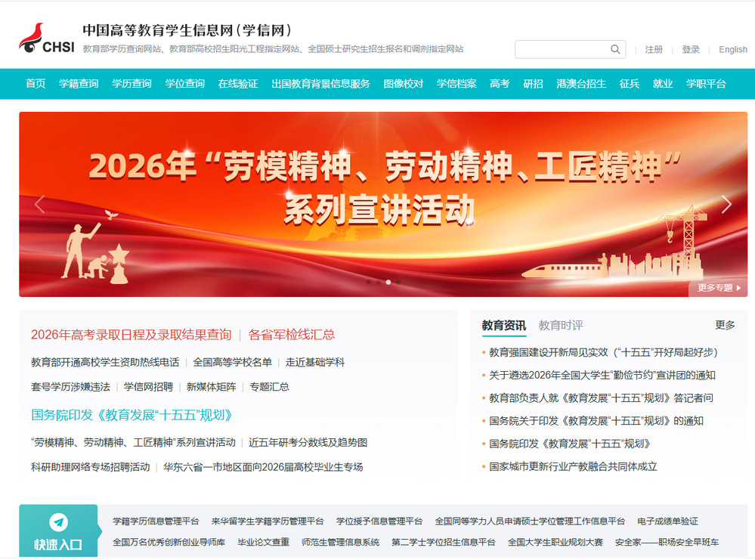
Task: Open 在线验证 in navigation bar
Action: tap(238, 84)
